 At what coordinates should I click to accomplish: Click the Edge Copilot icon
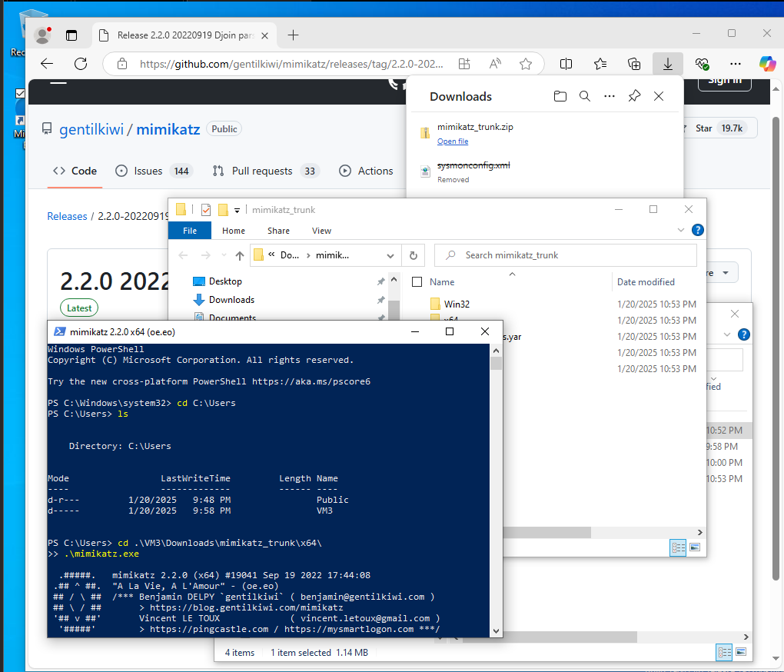[x=767, y=64]
